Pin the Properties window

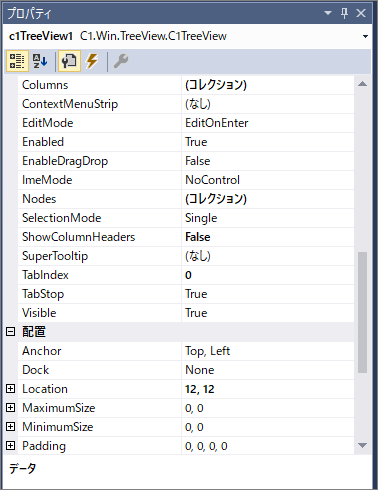(344, 13)
